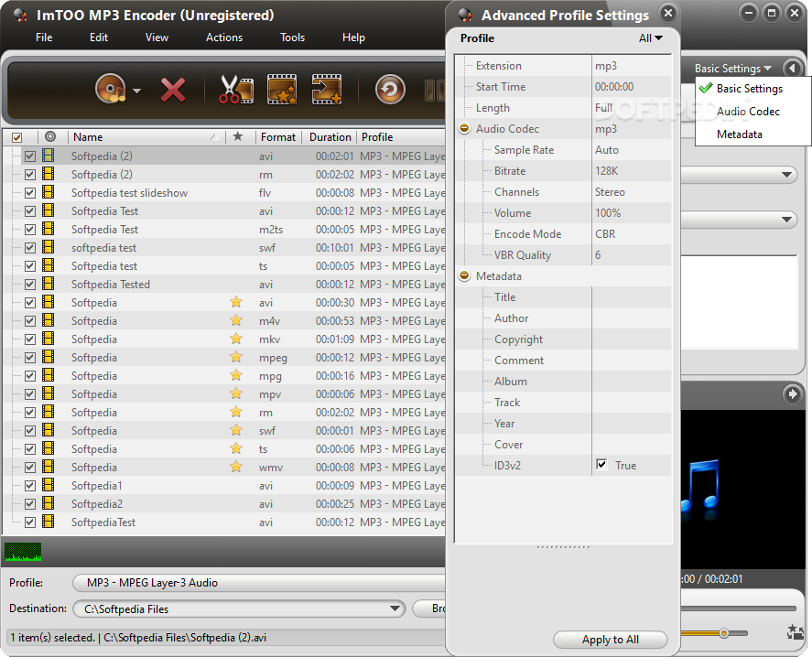Click the right arrow preview panel button
This screenshot has width=812, height=657.
pyautogui.click(x=793, y=394)
